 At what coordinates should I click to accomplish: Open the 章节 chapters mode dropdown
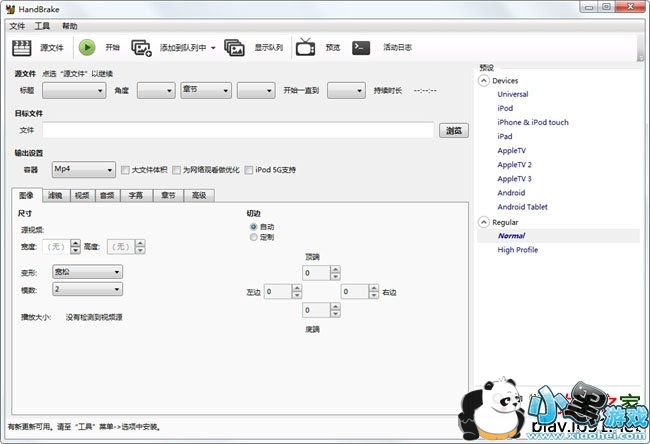(x=206, y=90)
